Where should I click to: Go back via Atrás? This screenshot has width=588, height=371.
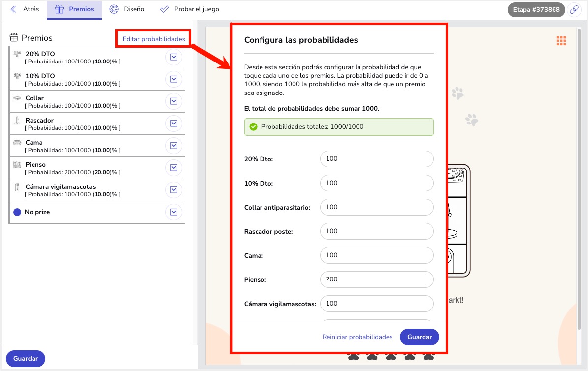(24, 10)
